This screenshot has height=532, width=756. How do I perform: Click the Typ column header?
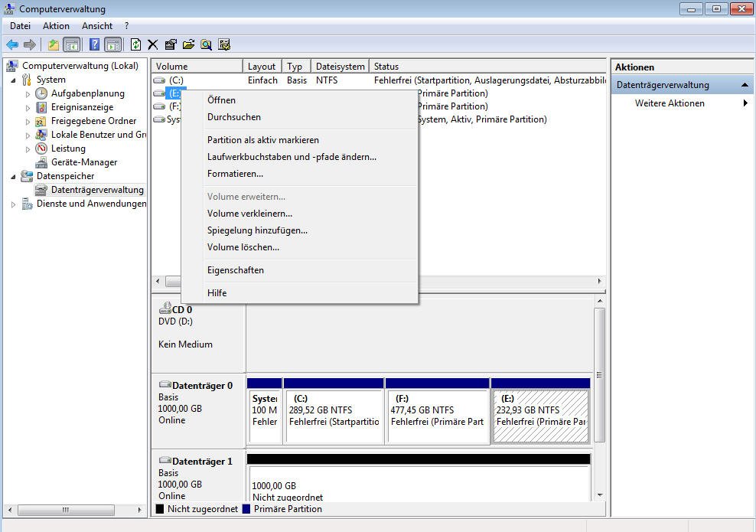296,67
